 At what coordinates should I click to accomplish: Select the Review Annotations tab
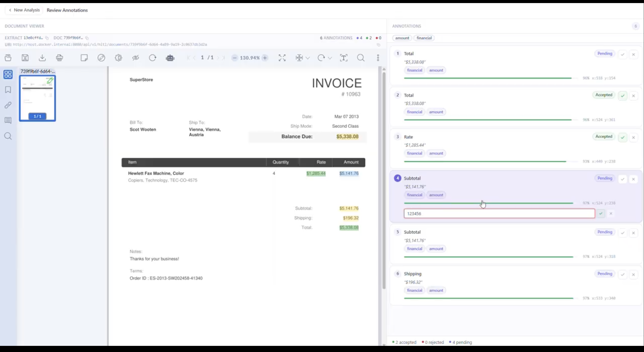point(67,10)
